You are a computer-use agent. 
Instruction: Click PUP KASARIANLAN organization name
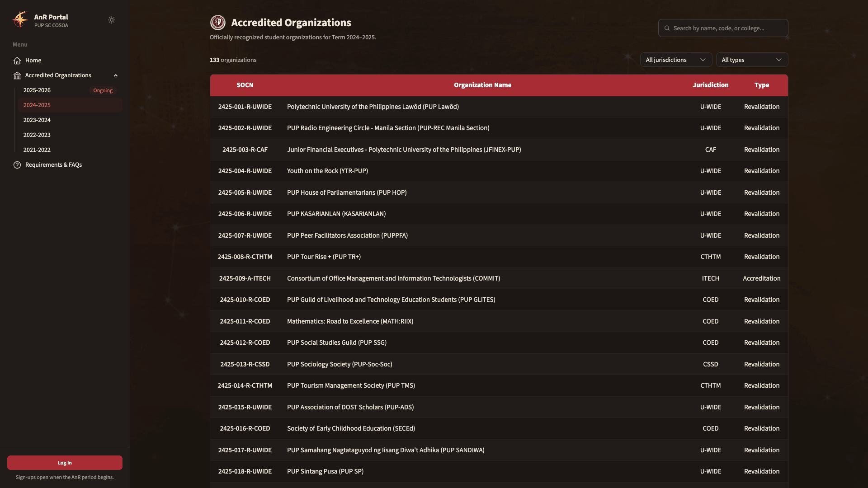coord(336,214)
